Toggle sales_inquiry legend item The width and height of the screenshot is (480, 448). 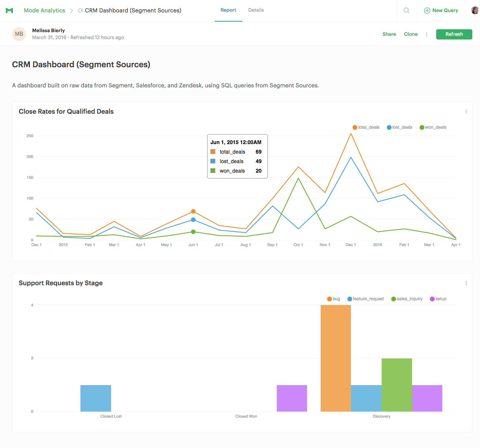click(407, 299)
